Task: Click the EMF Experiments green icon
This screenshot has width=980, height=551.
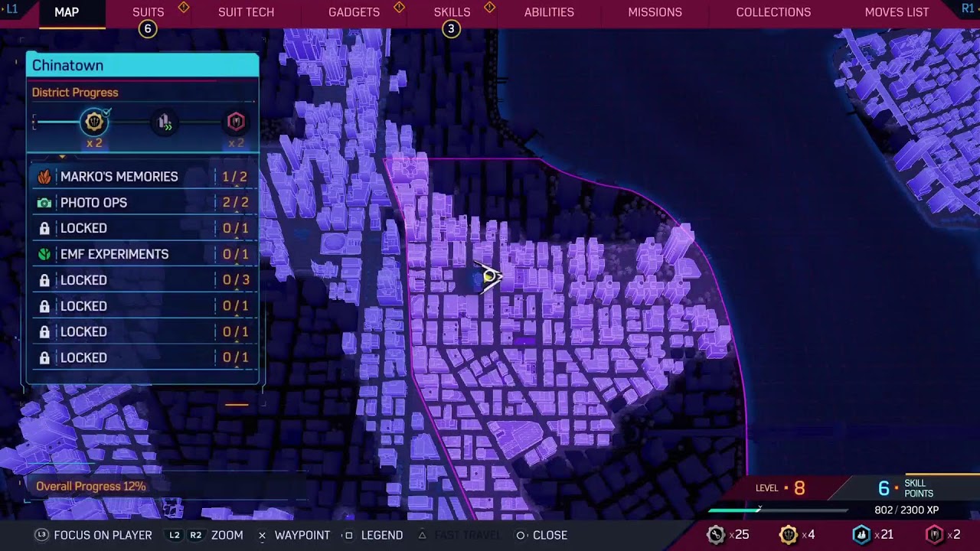Action: click(x=44, y=254)
